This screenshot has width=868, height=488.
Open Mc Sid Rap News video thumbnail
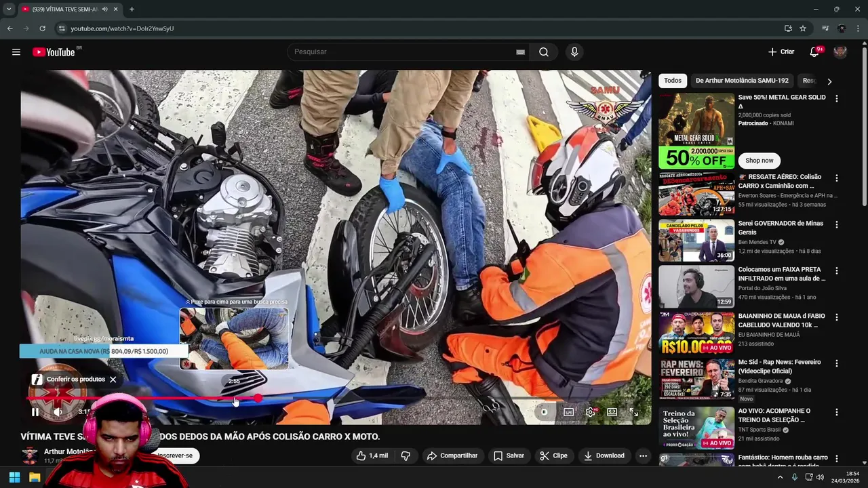(x=696, y=380)
